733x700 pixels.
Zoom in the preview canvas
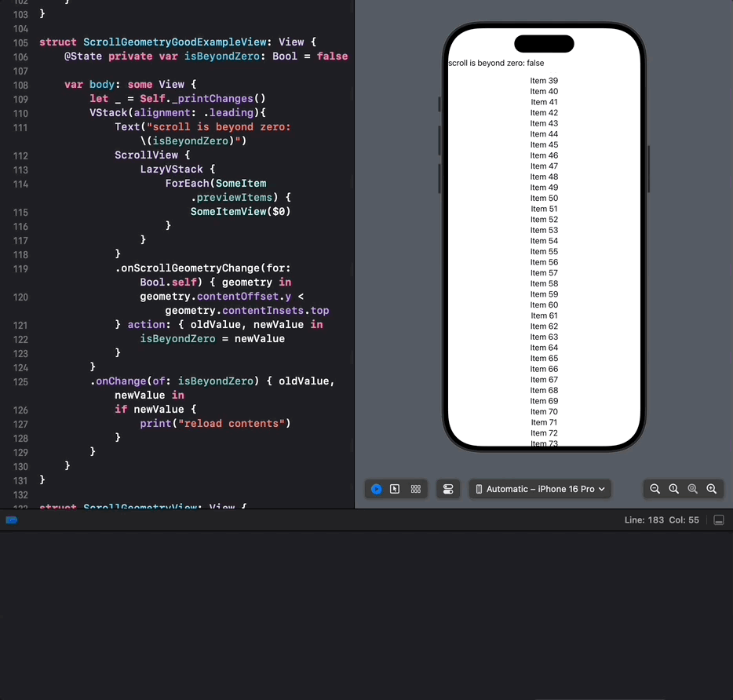coord(712,489)
